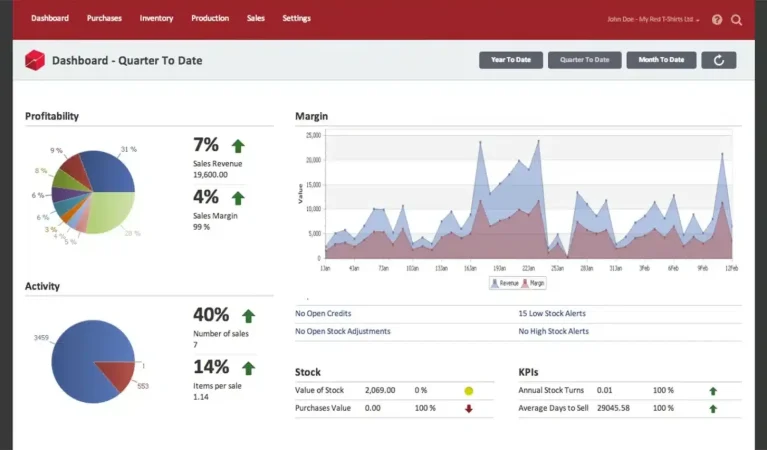Switch to Year To Date view
This screenshot has width=767, height=450.
[x=511, y=60]
